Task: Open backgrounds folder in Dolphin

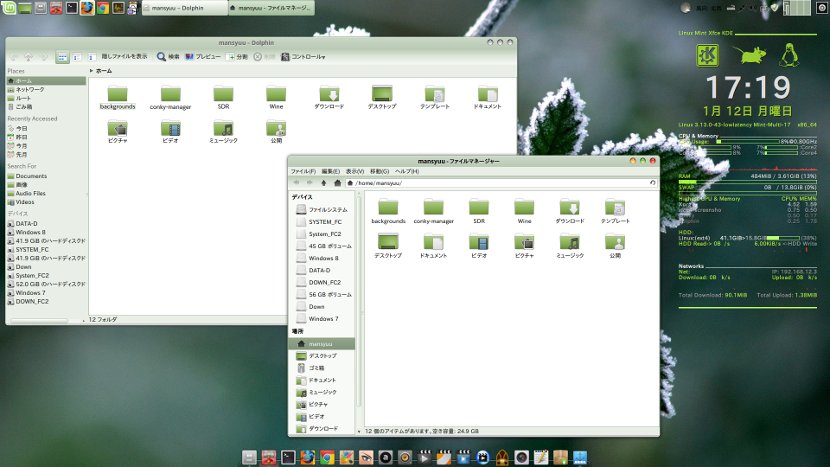Action: [118, 98]
